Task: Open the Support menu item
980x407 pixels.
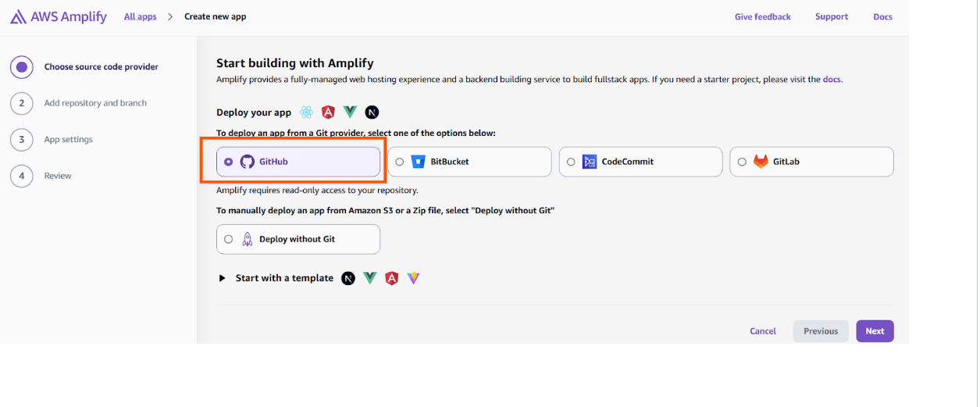Action: click(831, 16)
